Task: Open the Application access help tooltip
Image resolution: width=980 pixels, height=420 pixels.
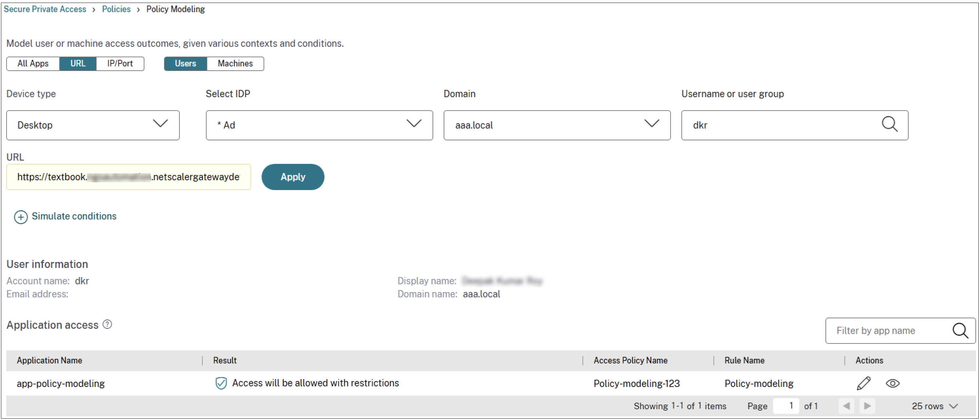Action: point(107,324)
